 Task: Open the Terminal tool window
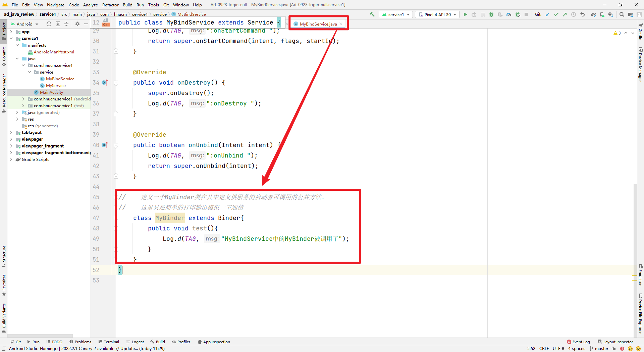(109, 342)
